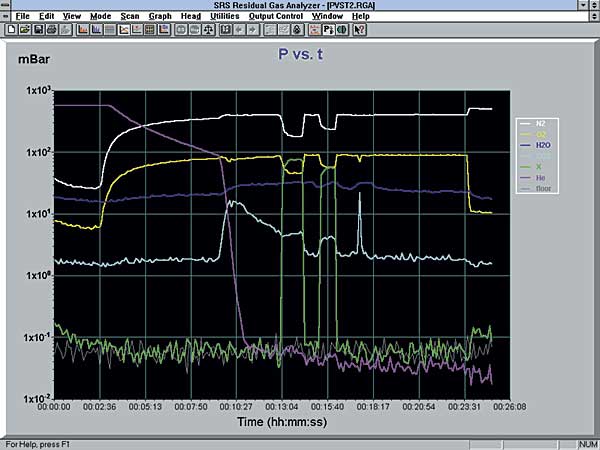
Task: Expand the Output Control menu
Action: [x=275, y=16]
